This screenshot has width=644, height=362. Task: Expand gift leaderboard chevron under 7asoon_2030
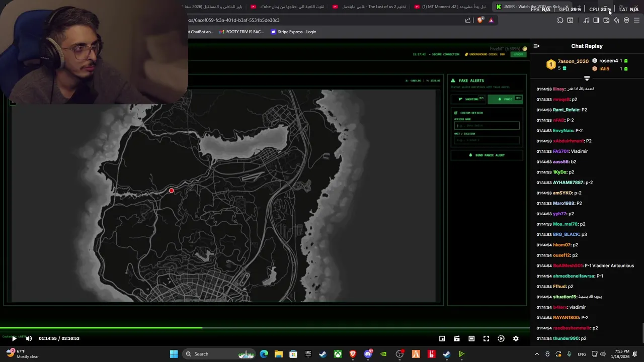(587, 78)
